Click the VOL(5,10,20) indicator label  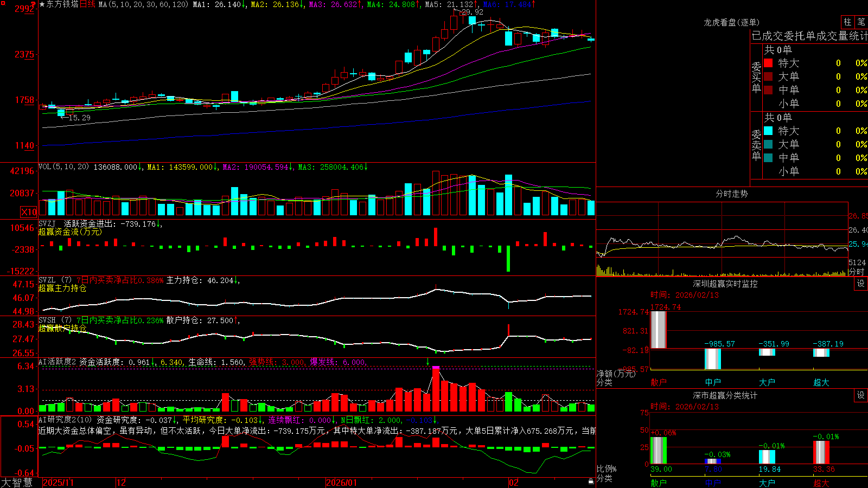pos(63,167)
